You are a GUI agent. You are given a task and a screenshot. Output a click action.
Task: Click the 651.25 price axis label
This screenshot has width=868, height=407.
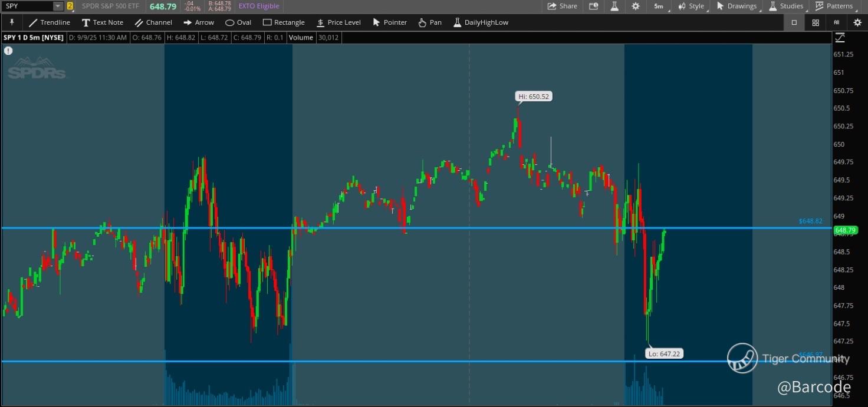[843, 54]
